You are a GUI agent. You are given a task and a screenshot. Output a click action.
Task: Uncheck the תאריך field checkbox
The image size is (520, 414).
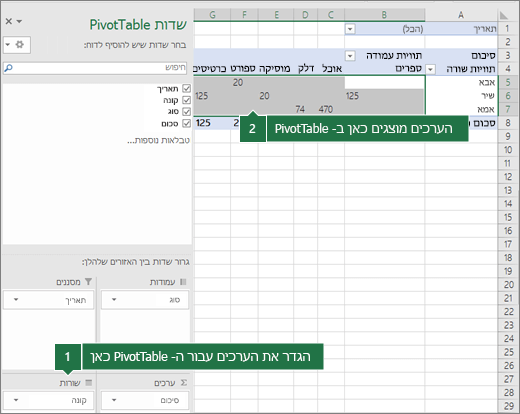pyautogui.click(x=187, y=88)
